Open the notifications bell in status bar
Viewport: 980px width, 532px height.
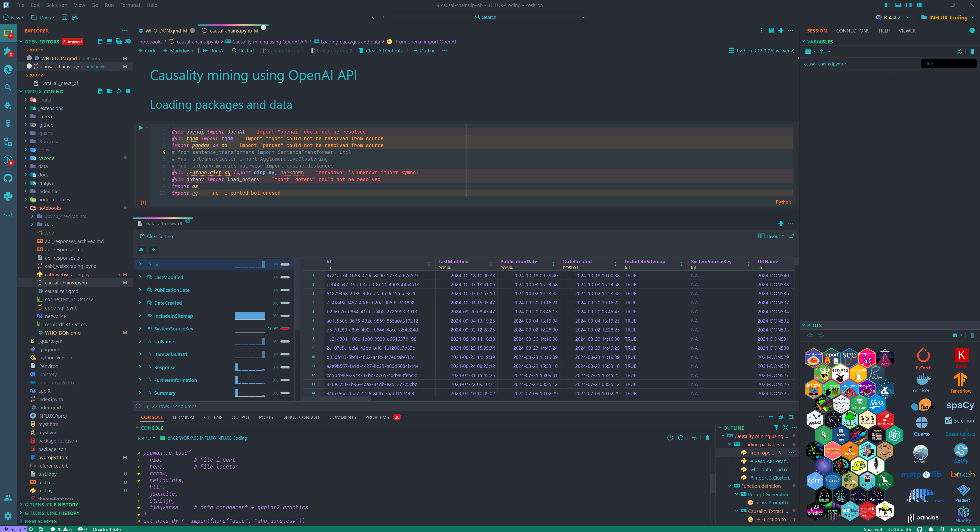tap(930, 529)
